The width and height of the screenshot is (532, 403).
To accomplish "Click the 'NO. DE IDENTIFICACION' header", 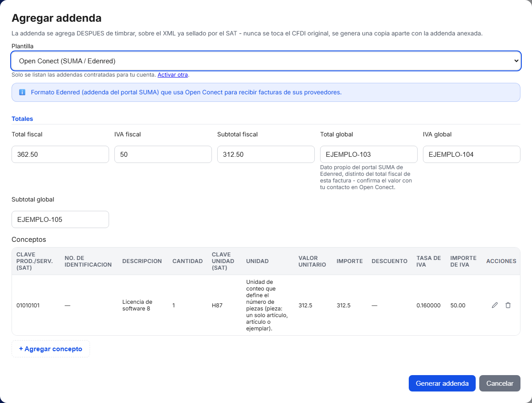I will click(x=88, y=261).
